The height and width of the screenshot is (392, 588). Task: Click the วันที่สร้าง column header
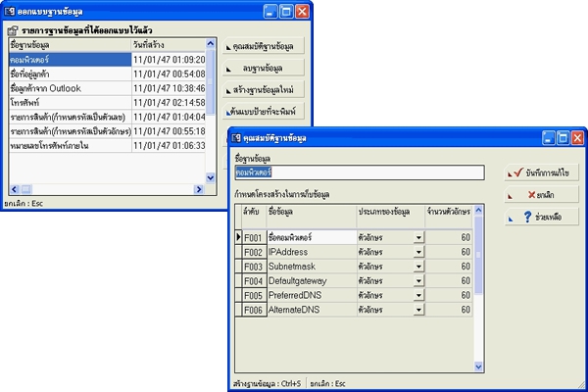[169, 45]
